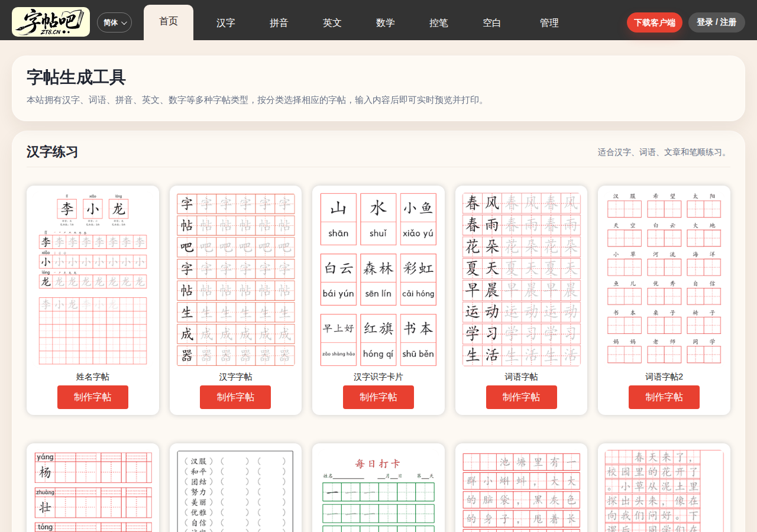This screenshot has height=532, width=757.
Task: Open the 每日打卡 worksheet thumbnail
Action: coord(378,491)
